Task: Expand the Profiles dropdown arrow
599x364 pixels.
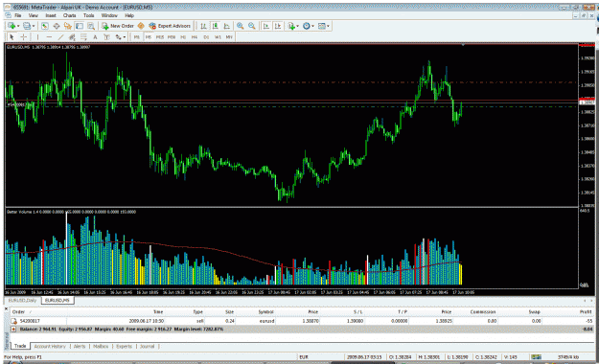Action: tap(34, 26)
